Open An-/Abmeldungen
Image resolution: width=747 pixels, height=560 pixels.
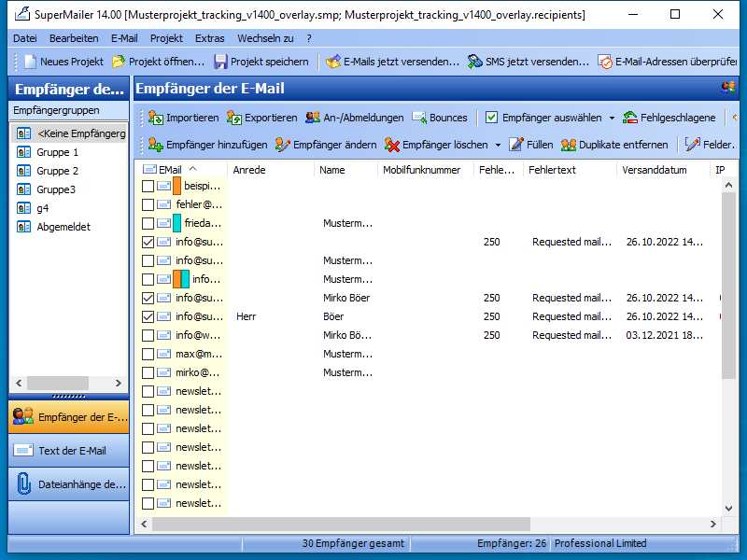tap(354, 118)
